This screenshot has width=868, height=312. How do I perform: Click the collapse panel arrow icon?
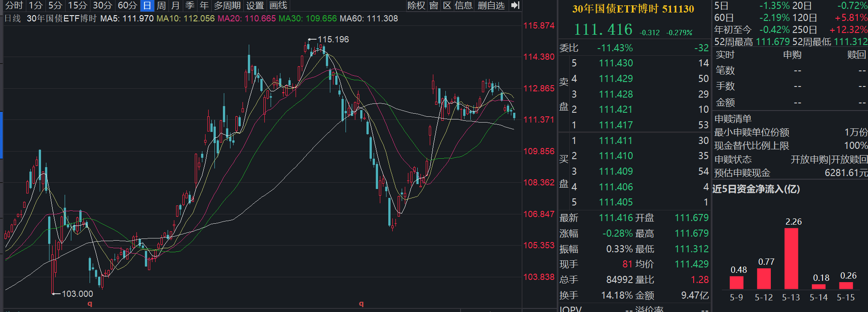[515, 5]
